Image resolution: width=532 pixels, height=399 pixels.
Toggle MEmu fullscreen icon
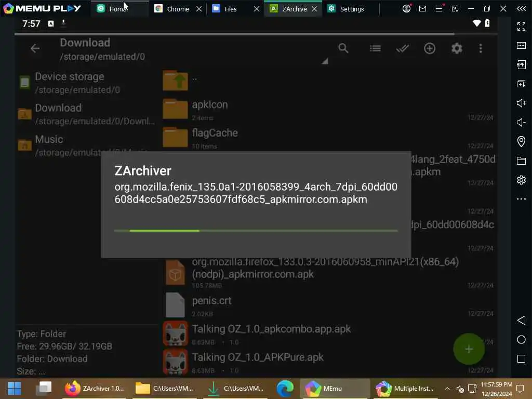pyautogui.click(x=521, y=26)
